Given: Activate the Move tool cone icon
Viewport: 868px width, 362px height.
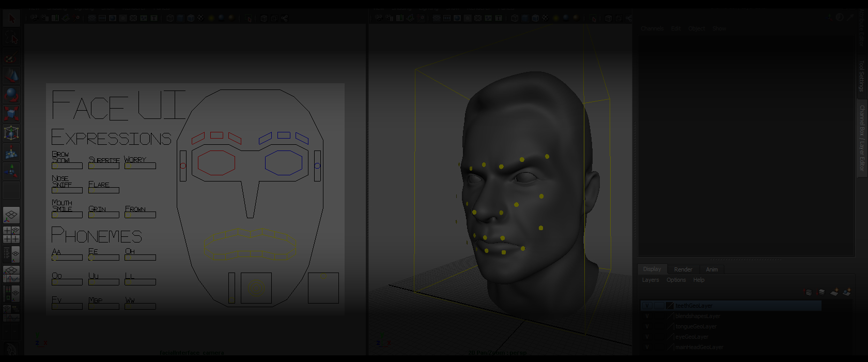Looking at the screenshot, I should [11, 76].
